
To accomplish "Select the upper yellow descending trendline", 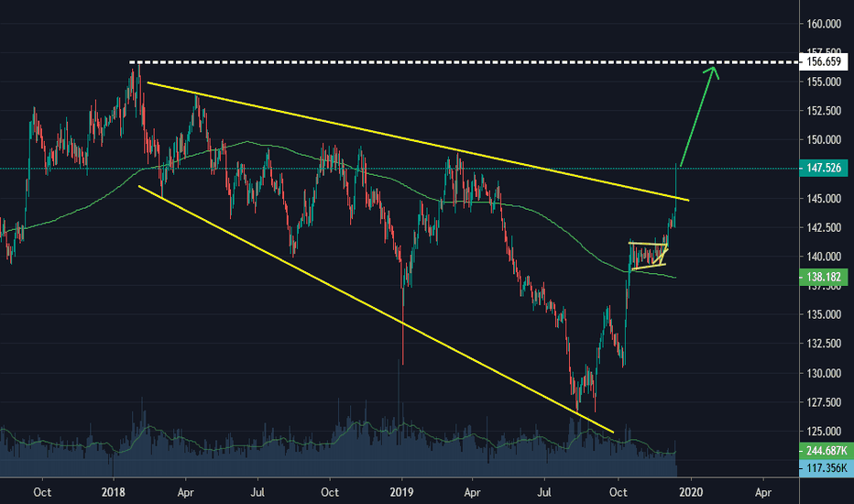I will [418, 141].
